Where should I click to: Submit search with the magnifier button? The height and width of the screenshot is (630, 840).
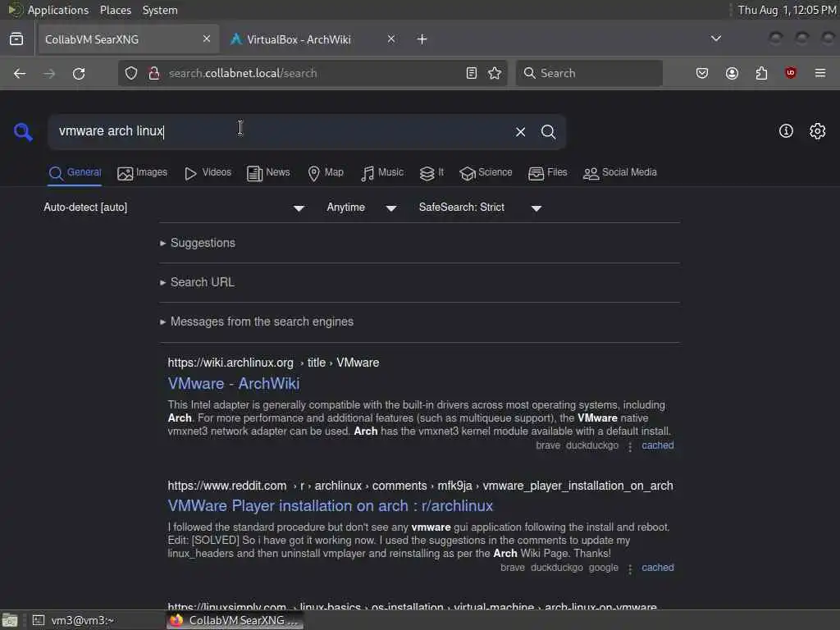coord(548,132)
